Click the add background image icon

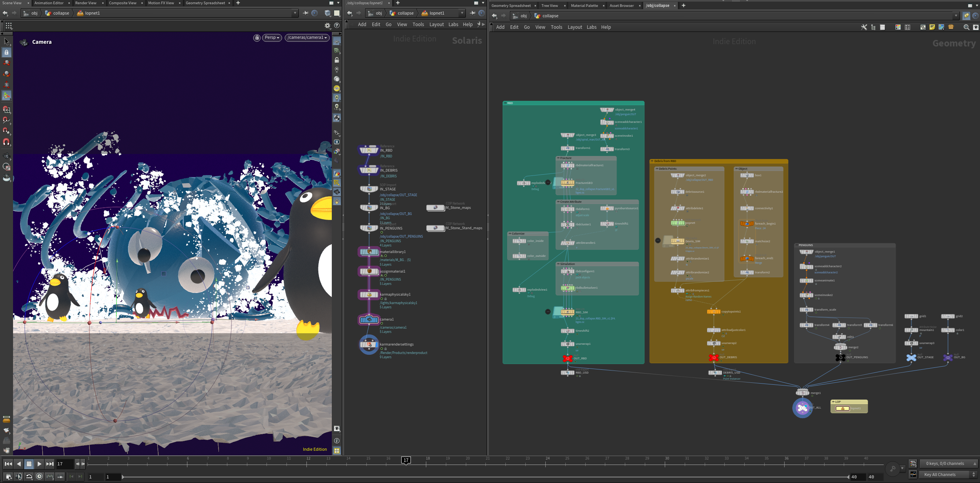click(941, 27)
